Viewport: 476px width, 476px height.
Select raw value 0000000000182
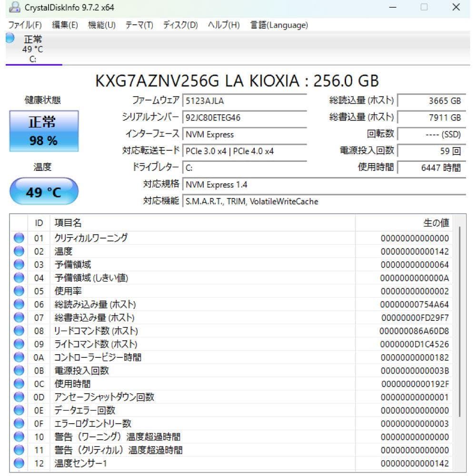(x=415, y=357)
